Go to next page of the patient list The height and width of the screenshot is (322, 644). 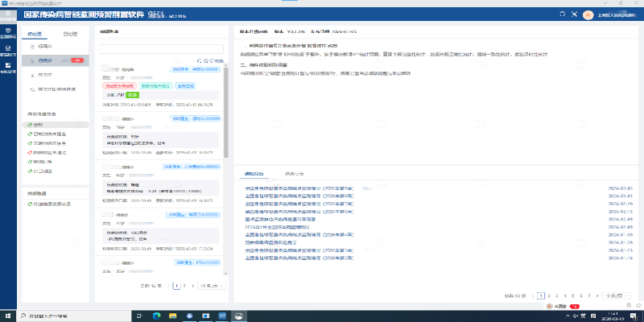tap(192, 286)
